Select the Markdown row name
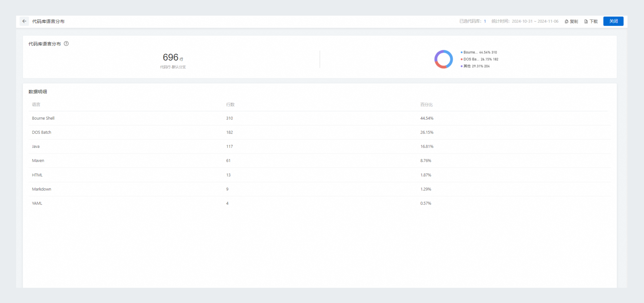This screenshot has height=303, width=644. point(42,189)
